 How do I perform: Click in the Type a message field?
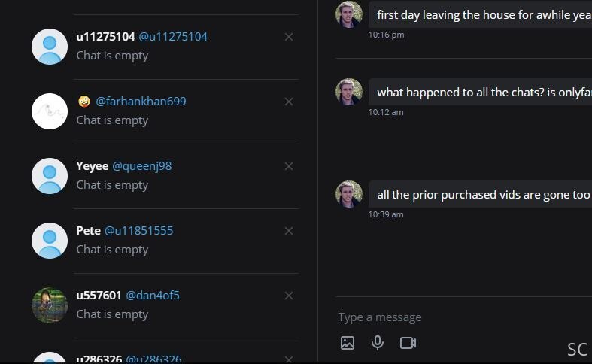tap(465, 317)
